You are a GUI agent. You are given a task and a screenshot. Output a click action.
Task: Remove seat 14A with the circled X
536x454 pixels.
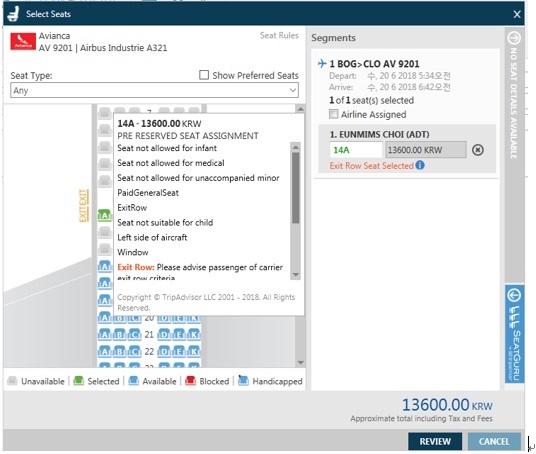[478, 150]
